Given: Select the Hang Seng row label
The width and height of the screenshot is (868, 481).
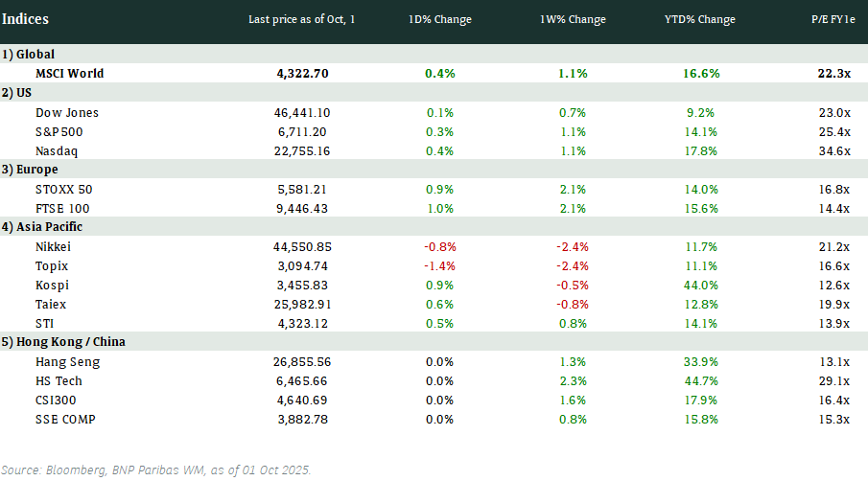Looking at the screenshot, I should [x=67, y=361].
